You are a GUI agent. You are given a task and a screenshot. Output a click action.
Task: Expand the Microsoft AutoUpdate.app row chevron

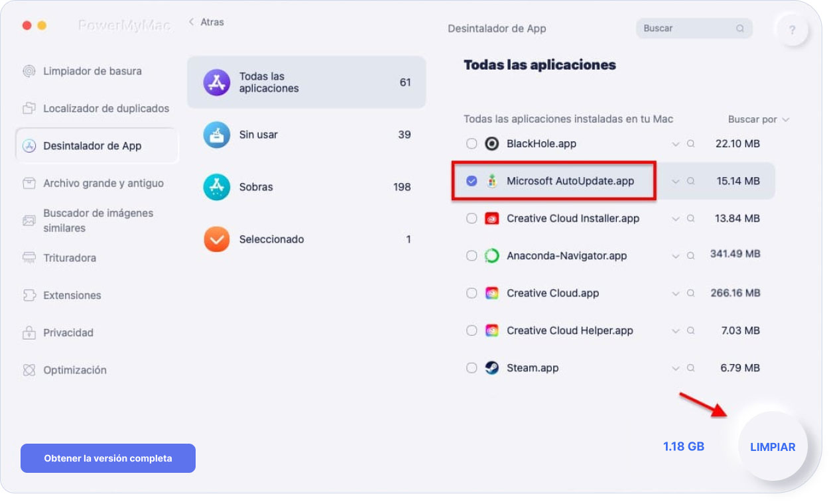point(676,181)
